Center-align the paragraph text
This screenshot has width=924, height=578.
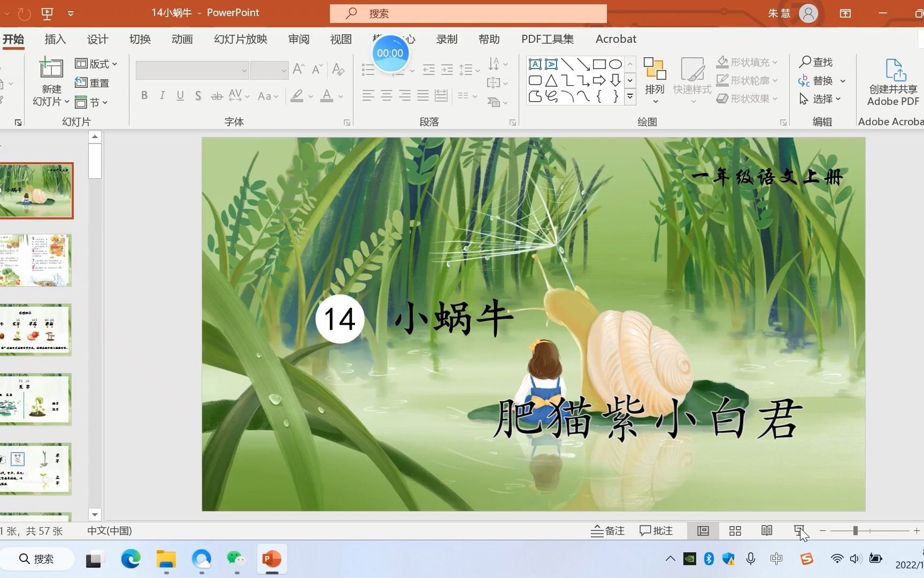(386, 96)
